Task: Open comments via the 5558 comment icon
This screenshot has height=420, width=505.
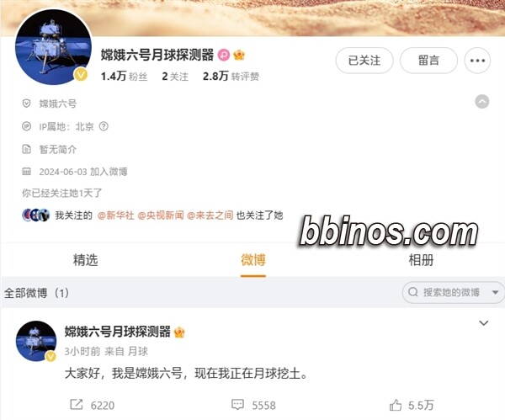Action: [237, 405]
